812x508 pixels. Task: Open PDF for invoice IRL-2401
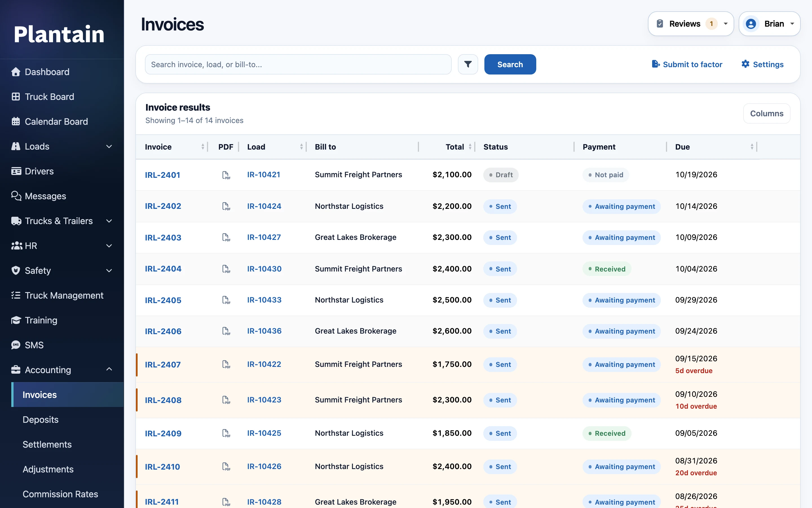click(x=226, y=175)
